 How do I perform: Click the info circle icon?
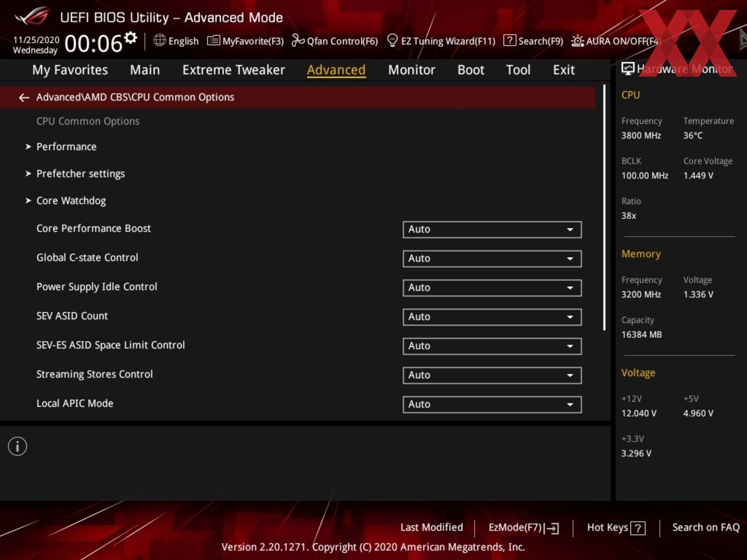(x=18, y=446)
